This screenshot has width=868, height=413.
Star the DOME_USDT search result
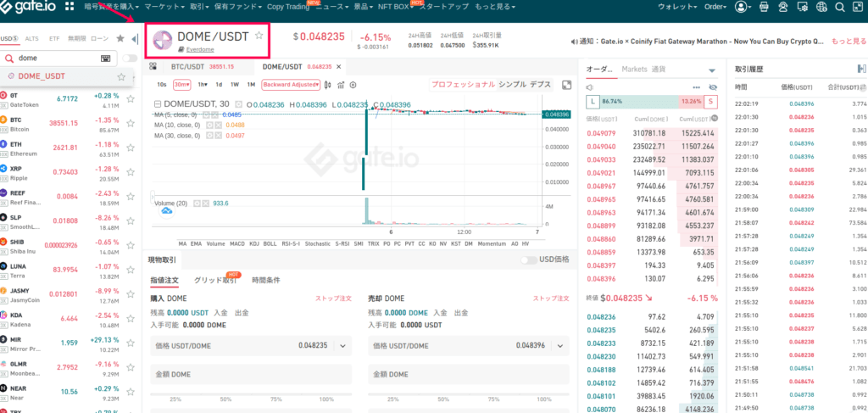coord(121,76)
